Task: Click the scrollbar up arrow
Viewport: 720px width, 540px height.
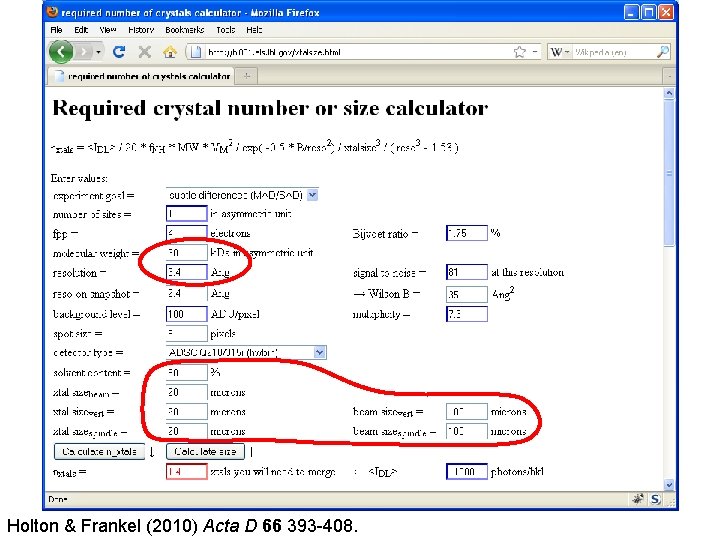Action: [x=669, y=93]
